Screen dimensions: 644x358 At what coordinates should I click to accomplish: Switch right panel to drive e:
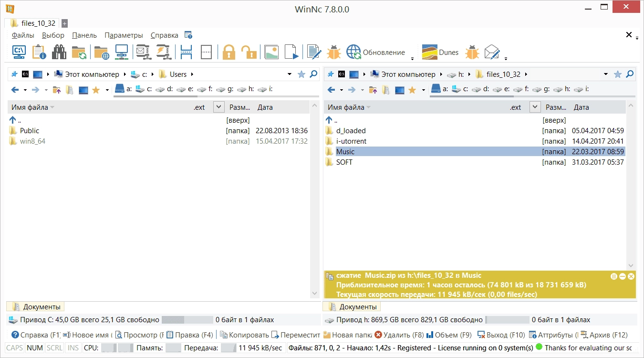coord(501,89)
